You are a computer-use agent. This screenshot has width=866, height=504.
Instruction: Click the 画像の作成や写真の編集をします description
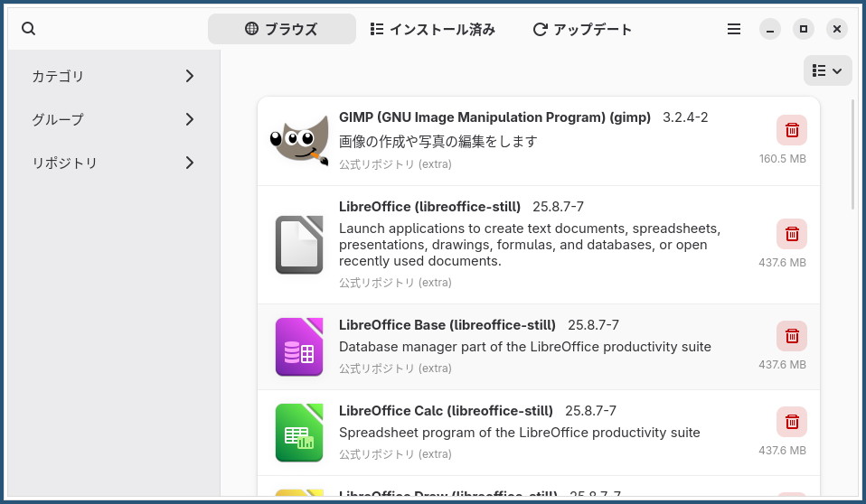coord(438,142)
